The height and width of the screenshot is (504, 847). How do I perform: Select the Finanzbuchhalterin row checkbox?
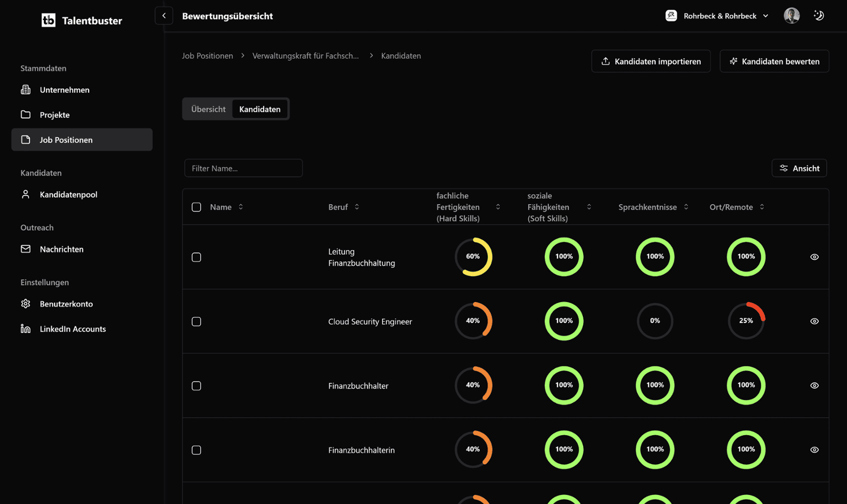[x=196, y=450]
